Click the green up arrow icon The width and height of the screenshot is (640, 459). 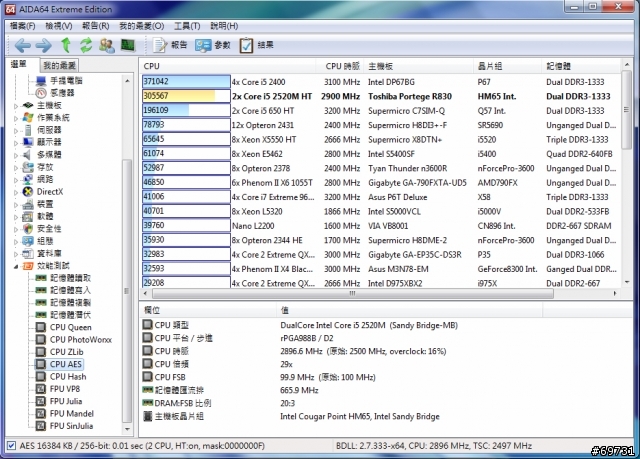(x=66, y=45)
